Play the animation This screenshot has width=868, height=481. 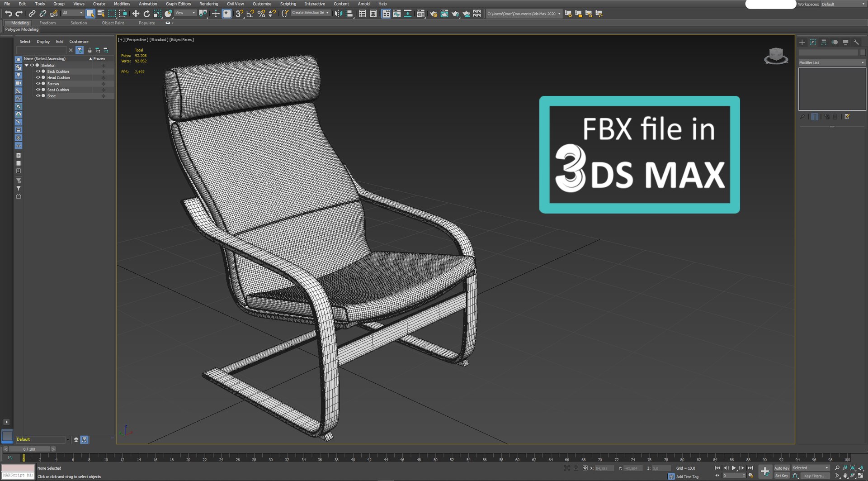pos(734,468)
